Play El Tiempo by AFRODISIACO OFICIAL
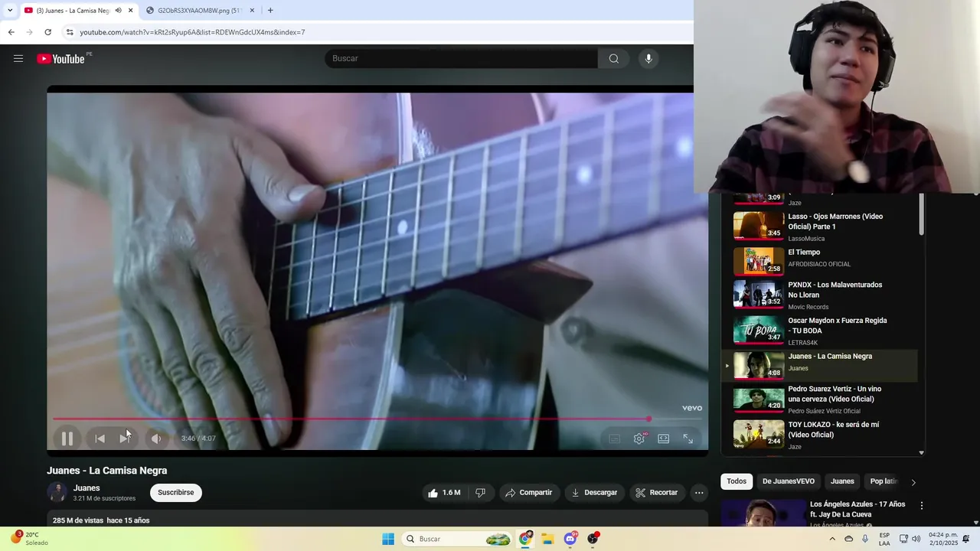 click(819, 260)
